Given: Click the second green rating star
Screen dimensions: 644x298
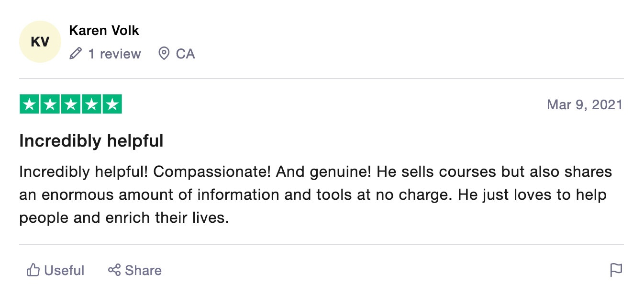Looking at the screenshot, I should coord(50,104).
